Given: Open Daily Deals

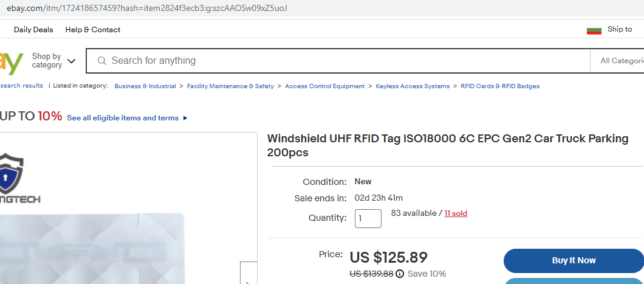Looking at the screenshot, I should [x=33, y=29].
